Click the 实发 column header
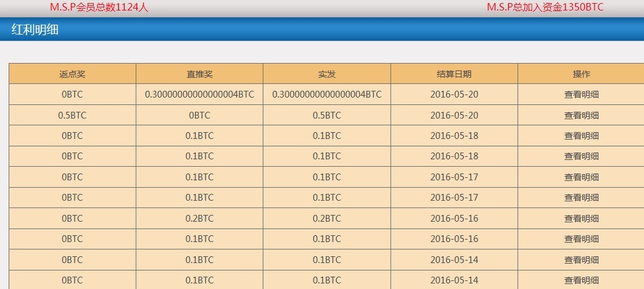Image resolution: width=644 pixels, height=289 pixels. tap(327, 74)
